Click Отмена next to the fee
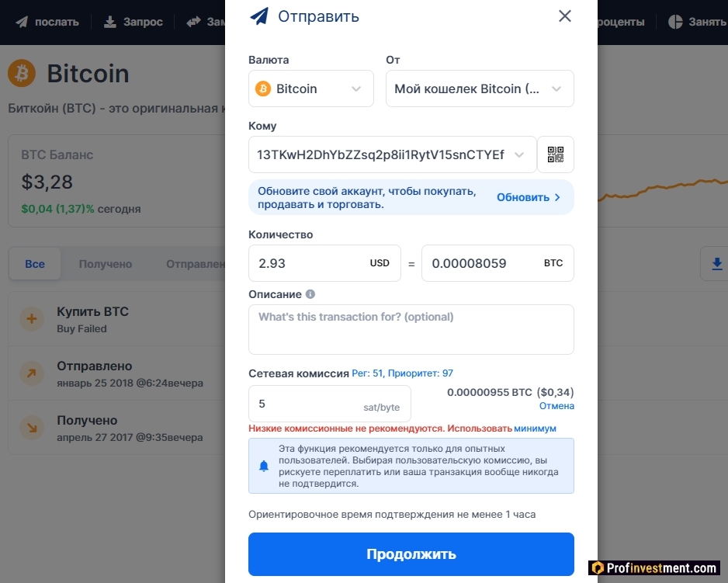This screenshot has width=728, height=583. click(556, 406)
